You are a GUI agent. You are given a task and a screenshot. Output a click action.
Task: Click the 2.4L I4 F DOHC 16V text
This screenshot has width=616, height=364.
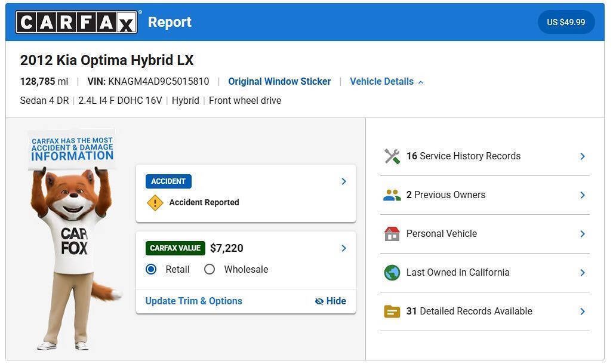pos(120,100)
